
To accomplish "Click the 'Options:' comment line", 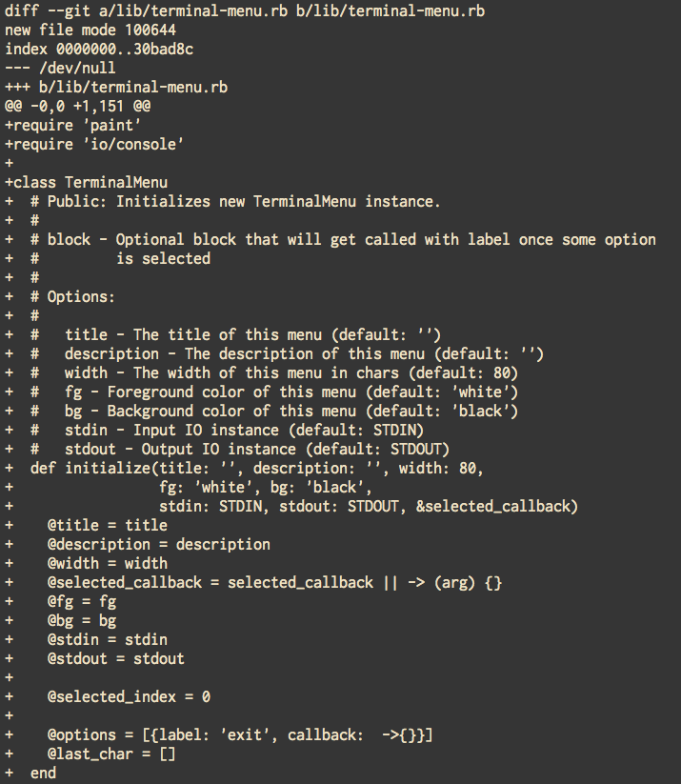I will pyautogui.click(x=80, y=296).
